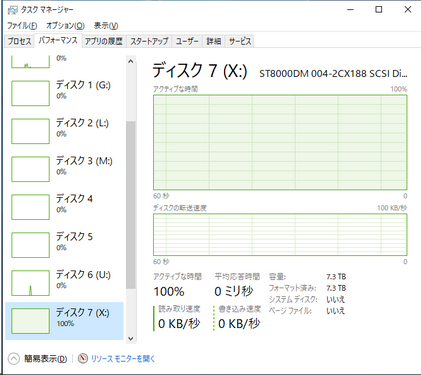421x375 pixels.
Task: Click the アクティブな時間 graph
Action: point(280,143)
